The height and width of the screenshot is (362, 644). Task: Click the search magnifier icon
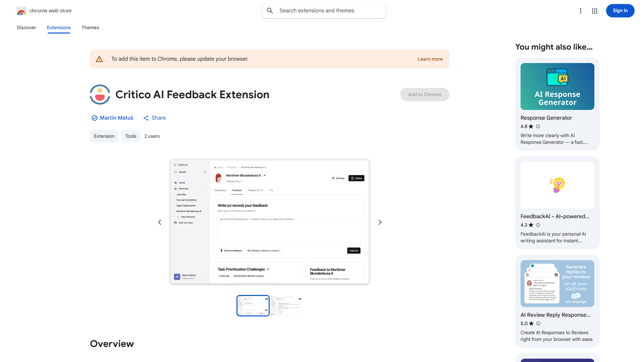[x=270, y=10]
